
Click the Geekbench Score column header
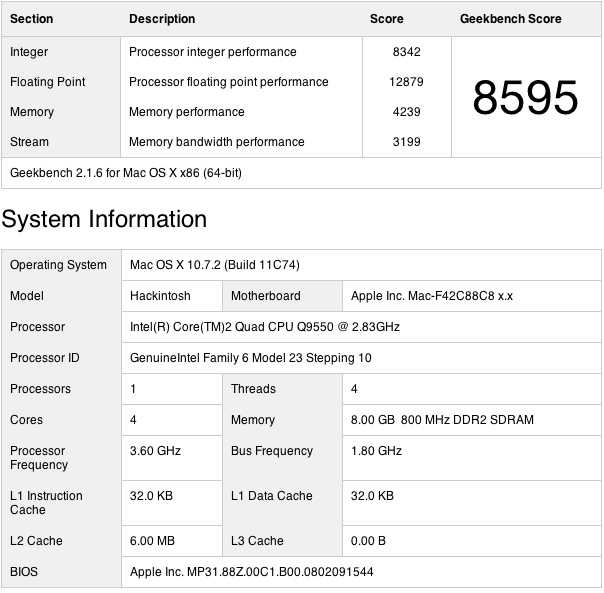pos(510,19)
